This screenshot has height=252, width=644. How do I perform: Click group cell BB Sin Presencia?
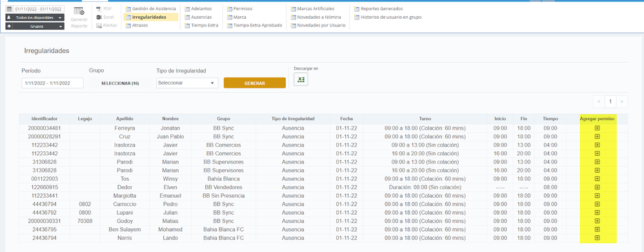pos(223,196)
